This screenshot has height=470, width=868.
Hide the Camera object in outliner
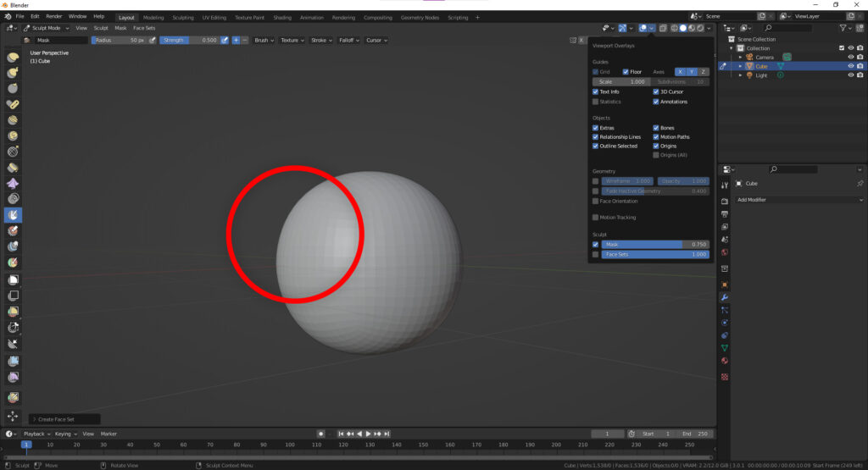(x=850, y=57)
